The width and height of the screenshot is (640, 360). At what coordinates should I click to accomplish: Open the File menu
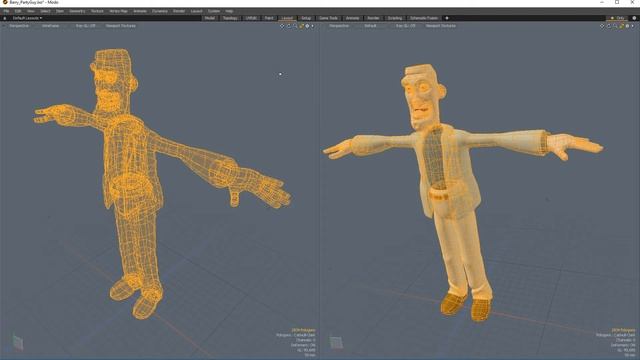coord(6,11)
